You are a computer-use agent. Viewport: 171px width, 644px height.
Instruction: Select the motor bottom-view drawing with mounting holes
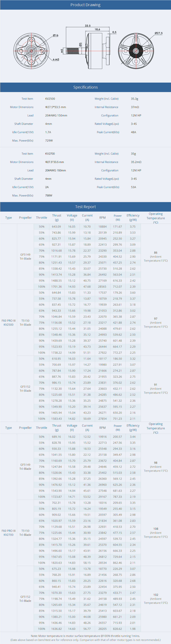[31, 51]
